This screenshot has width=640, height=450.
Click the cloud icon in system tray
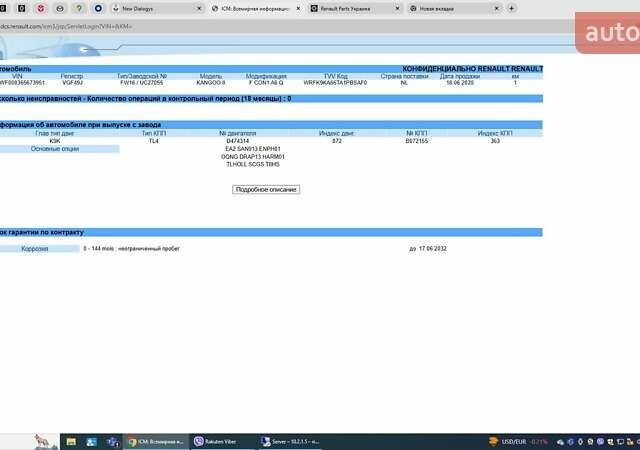pyautogui.click(x=560, y=442)
